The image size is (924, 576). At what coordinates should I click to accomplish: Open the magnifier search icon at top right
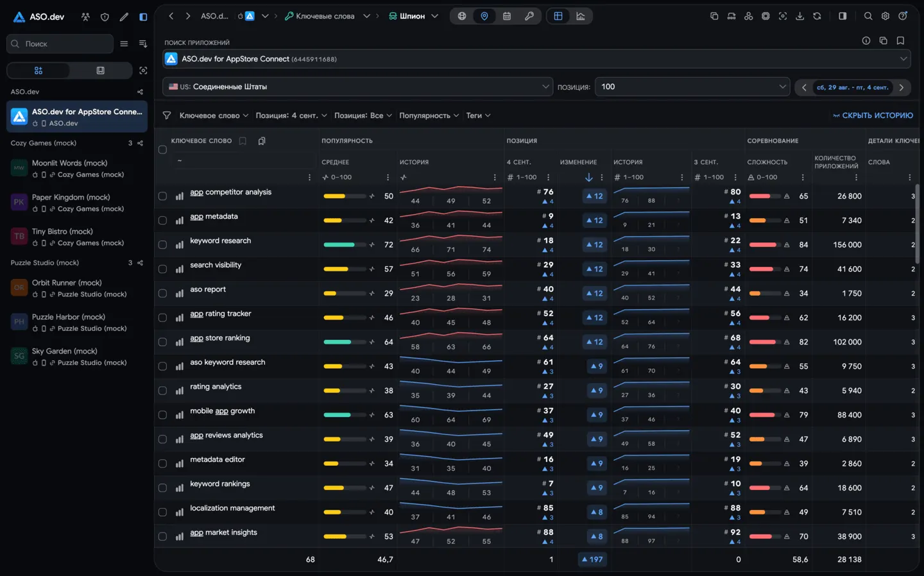click(868, 16)
